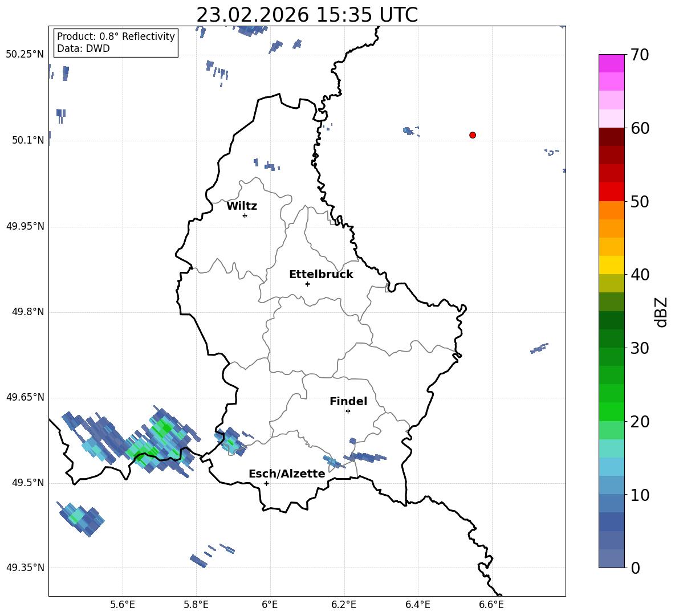Click the 49.95°N latitude label
675x616 pixels.
pos(25,226)
